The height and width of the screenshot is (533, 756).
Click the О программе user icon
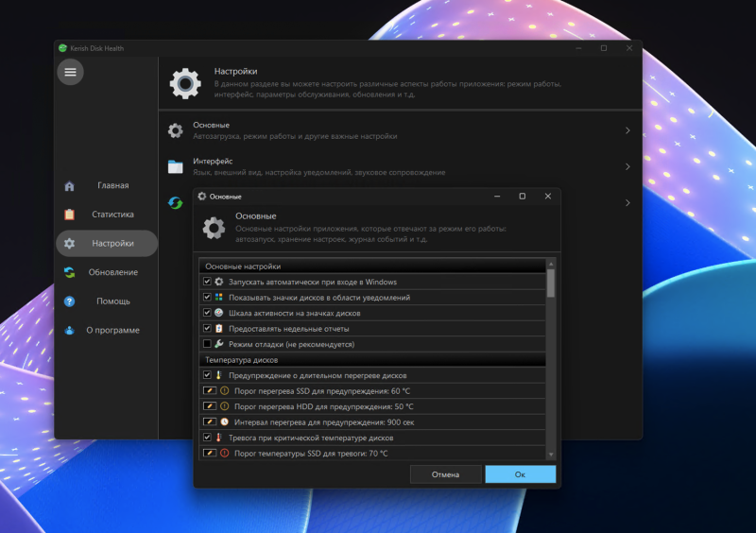tap(69, 331)
